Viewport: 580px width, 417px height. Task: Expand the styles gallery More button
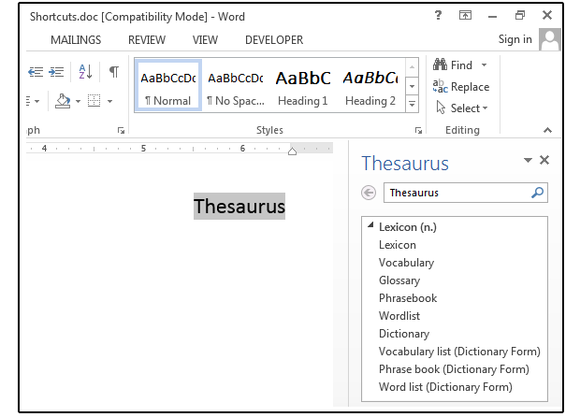pos(412,104)
